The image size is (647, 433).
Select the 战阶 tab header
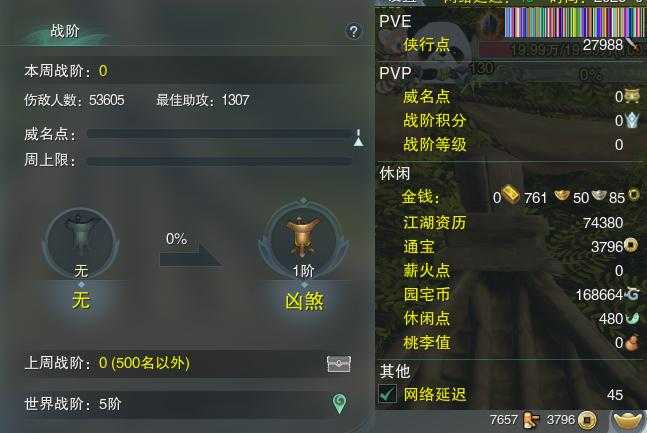click(65, 31)
